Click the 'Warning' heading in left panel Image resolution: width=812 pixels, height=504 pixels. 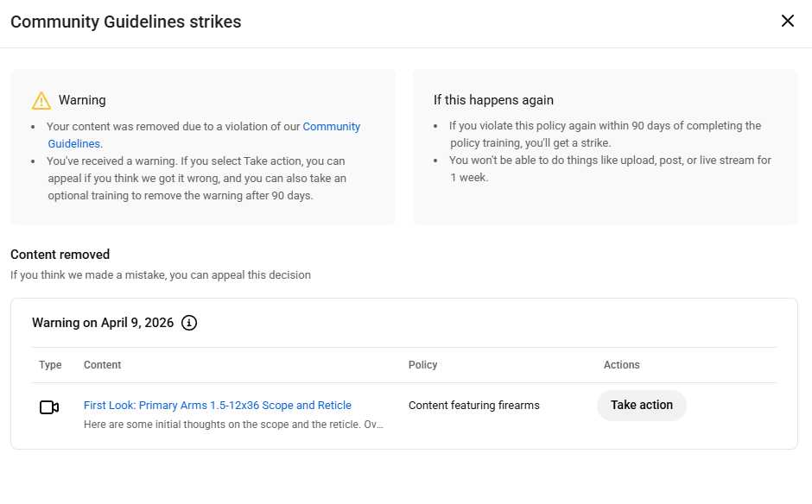point(82,101)
